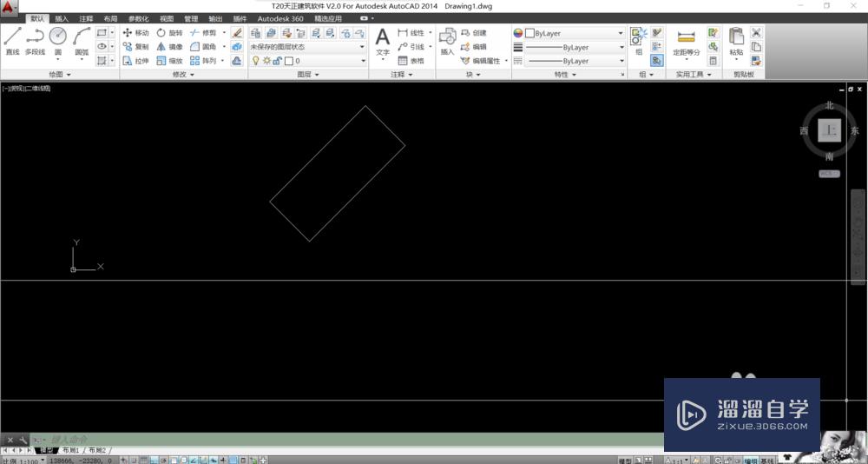Viewport: 868px width, 464px height.
Task: Click the Scale (缩放) tool
Action: click(169, 61)
